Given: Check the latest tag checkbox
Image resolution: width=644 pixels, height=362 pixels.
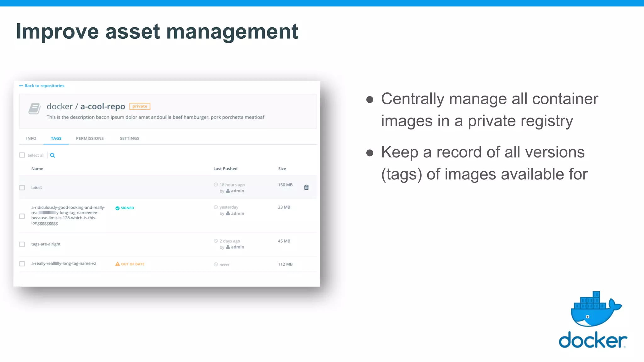Looking at the screenshot, I should (22, 188).
